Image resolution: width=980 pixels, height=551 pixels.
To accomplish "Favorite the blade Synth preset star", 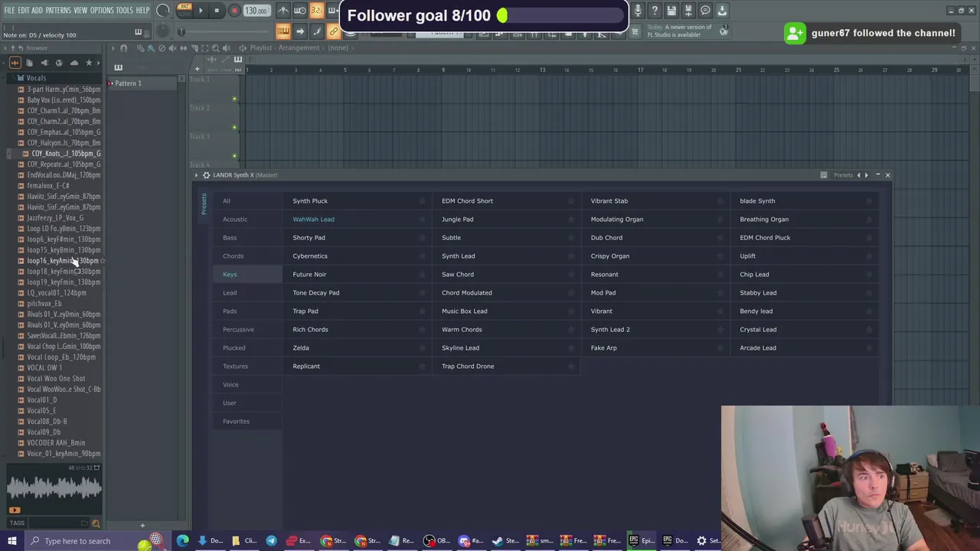I will [869, 201].
